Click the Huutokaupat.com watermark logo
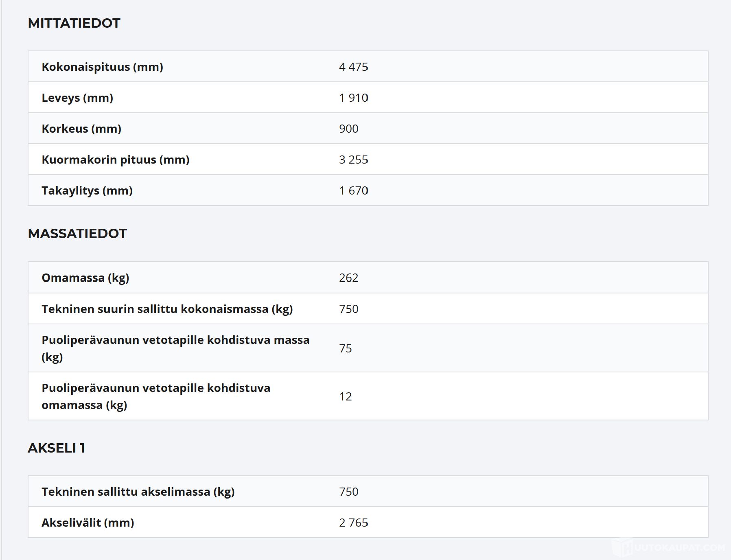Viewport: 731px width, 560px height. tap(670, 548)
